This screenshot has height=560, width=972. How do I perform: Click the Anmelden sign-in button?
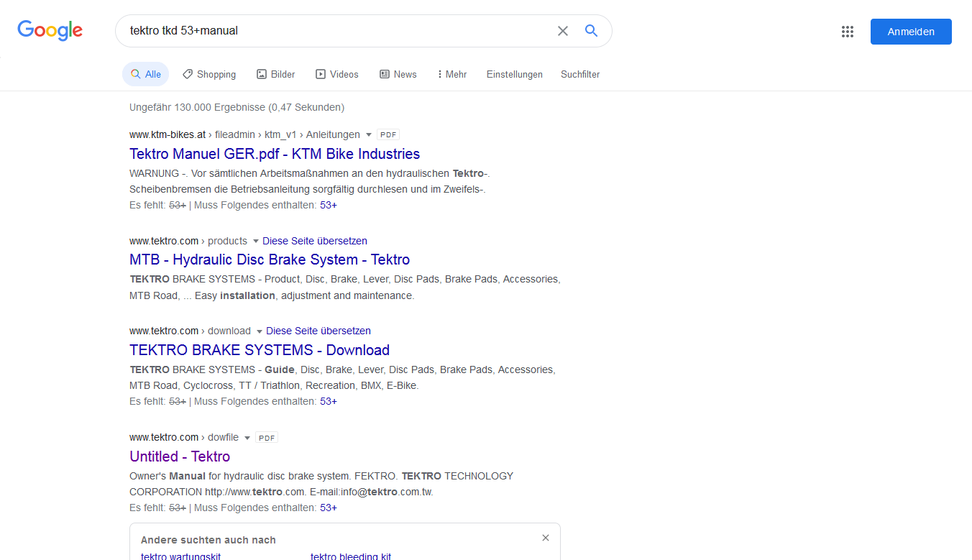pyautogui.click(x=911, y=32)
